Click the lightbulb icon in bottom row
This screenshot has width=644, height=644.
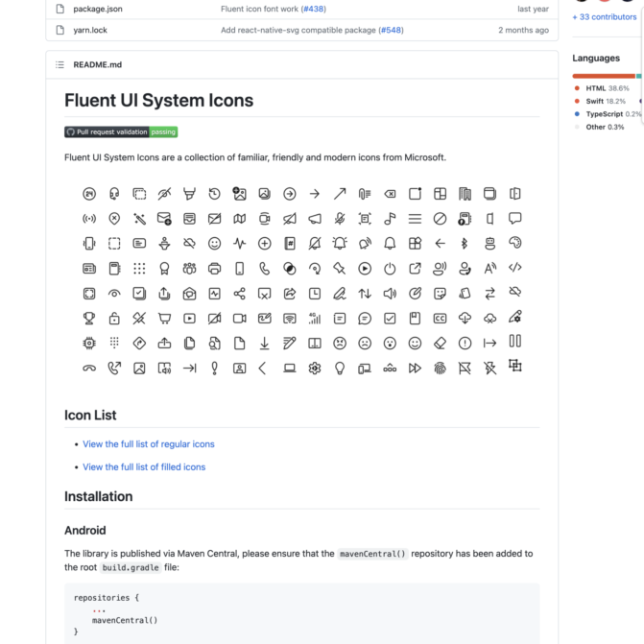point(340,368)
